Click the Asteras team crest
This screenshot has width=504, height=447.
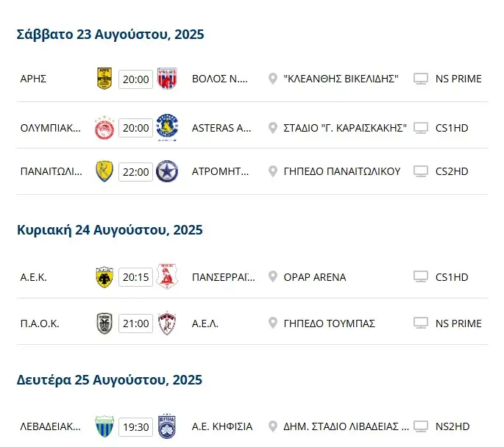tap(167, 128)
